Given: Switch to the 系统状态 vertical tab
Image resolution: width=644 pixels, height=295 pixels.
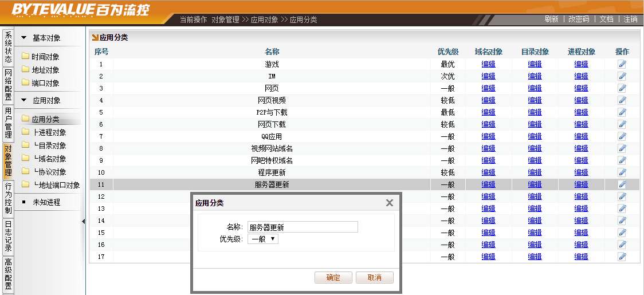Looking at the screenshot, I should pyautogui.click(x=8, y=47).
